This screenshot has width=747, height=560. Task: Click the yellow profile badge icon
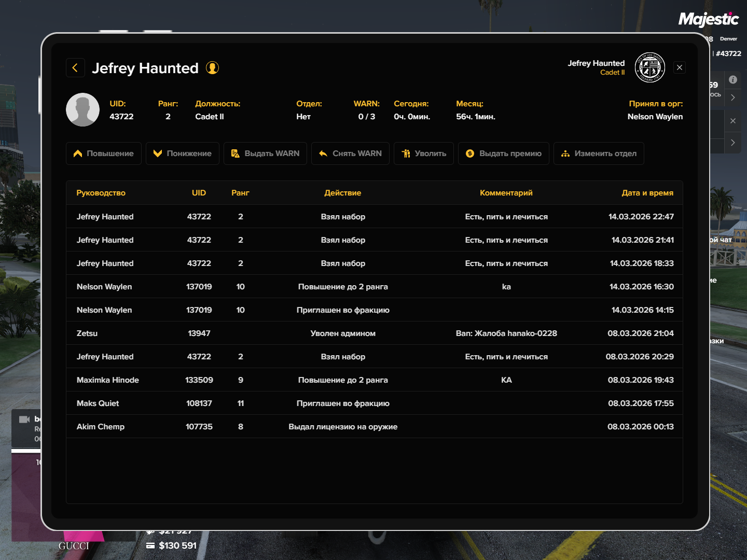click(212, 68)
